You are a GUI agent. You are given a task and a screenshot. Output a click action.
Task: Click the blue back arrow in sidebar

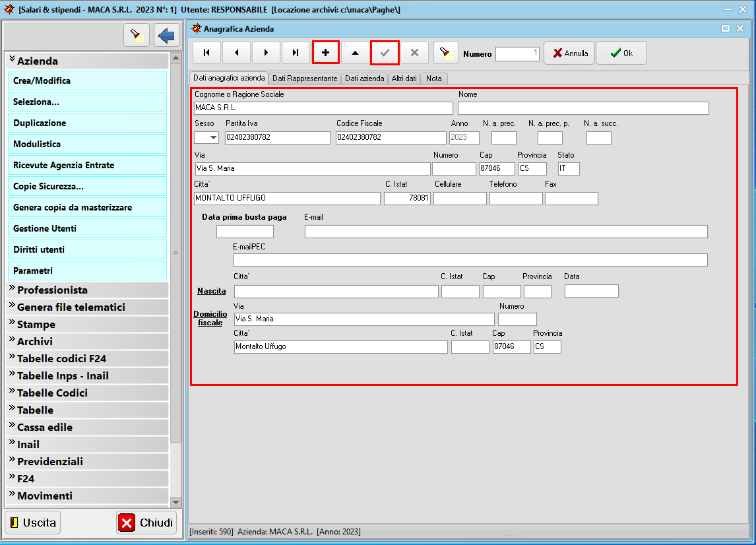[166, 35]
